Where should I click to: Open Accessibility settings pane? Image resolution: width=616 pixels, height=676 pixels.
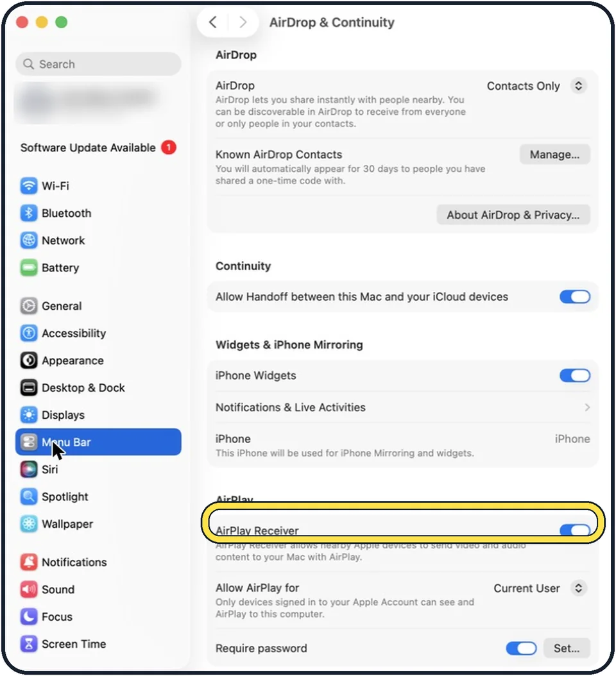98,333
